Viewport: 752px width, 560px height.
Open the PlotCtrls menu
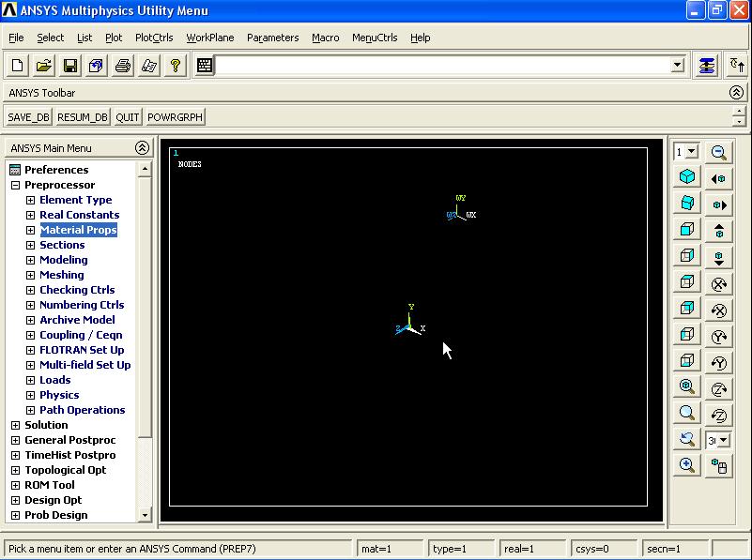pos(154,38)
